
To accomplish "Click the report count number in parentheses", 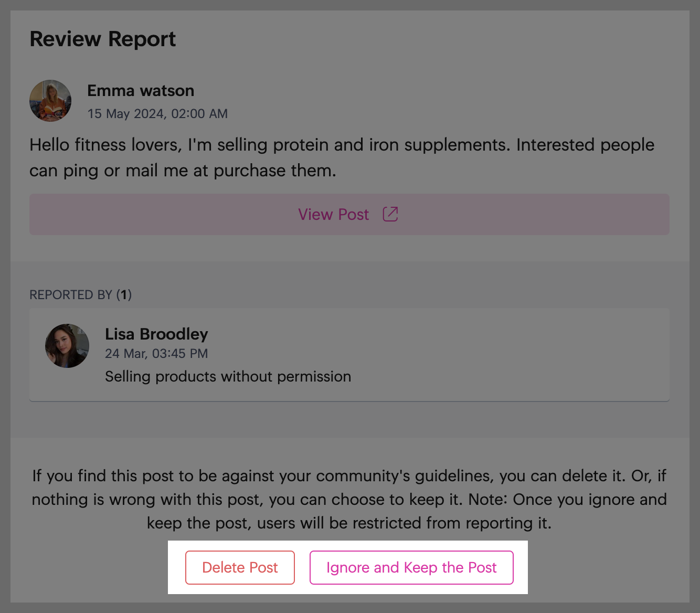I will 124,294.
